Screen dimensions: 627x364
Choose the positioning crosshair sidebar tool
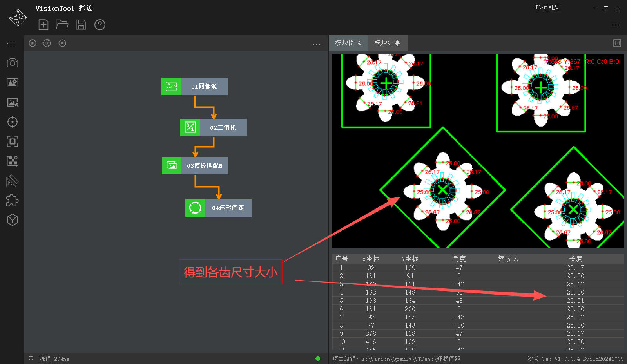(13, 122)
